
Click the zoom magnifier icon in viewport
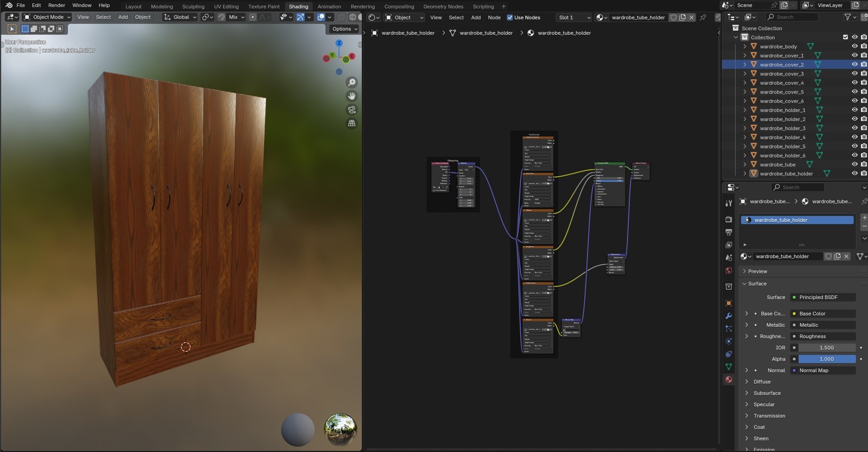(x=352, y=82)
